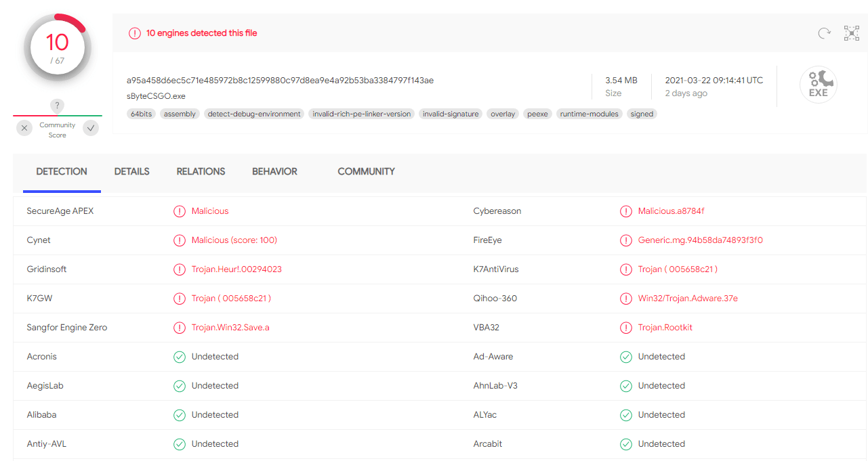Click Gridinsoft alert icon
The width and height of the screenshot is (868, 461).
(180, 269)
